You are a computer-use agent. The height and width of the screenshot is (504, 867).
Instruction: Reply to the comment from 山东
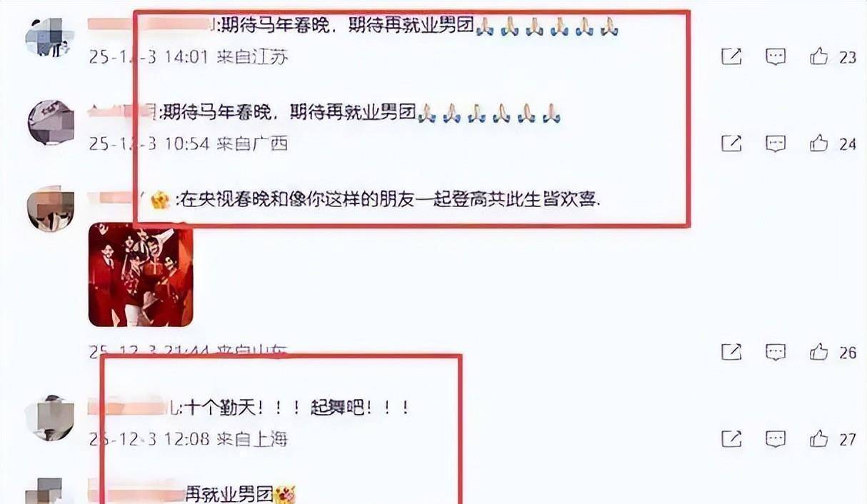click(776, 352)
